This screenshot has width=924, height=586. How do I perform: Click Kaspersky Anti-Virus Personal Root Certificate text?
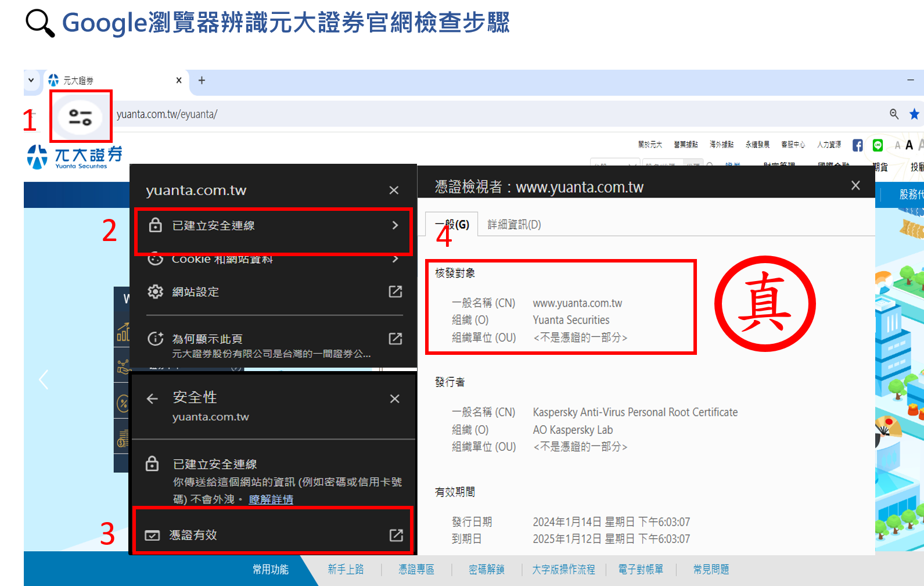(635, 412)
